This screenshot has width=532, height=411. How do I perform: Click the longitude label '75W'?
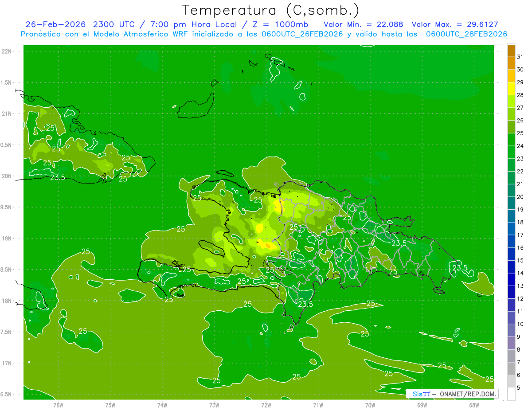click(110, 405)
